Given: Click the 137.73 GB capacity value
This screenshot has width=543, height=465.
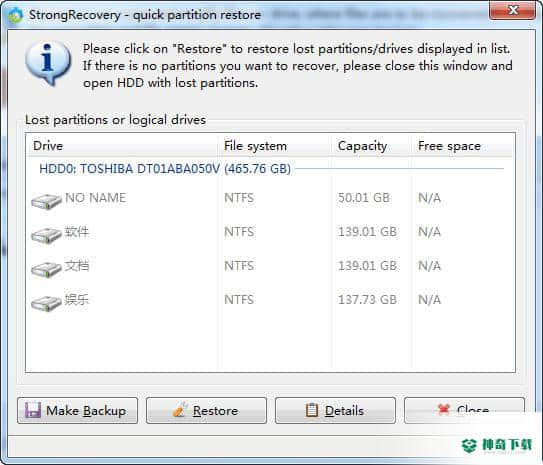Looking at the screenshot, I should [367, 299].
